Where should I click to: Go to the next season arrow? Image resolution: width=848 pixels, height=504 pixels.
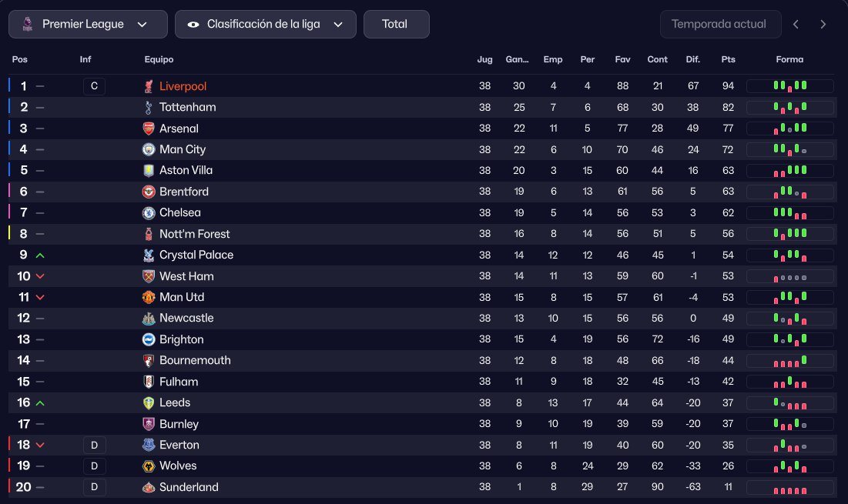coord(823,24)
